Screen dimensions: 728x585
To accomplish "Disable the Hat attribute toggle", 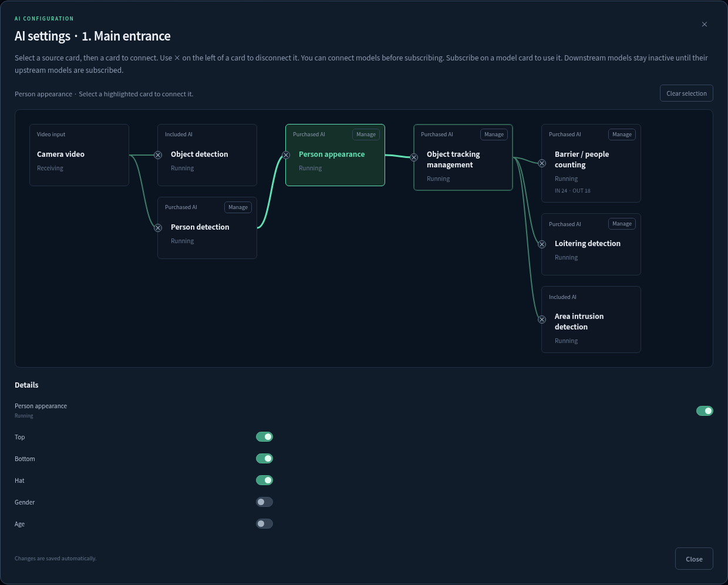I will [x=264, y=480].
